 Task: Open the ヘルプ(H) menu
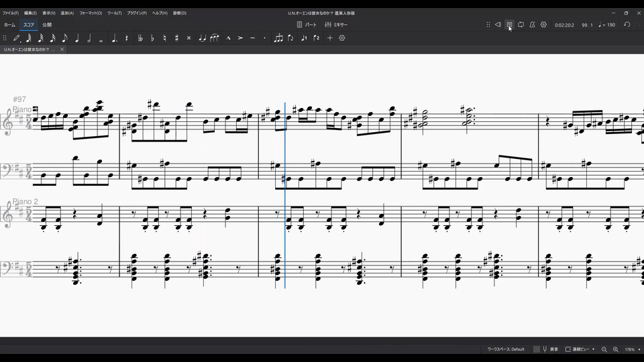160,13
